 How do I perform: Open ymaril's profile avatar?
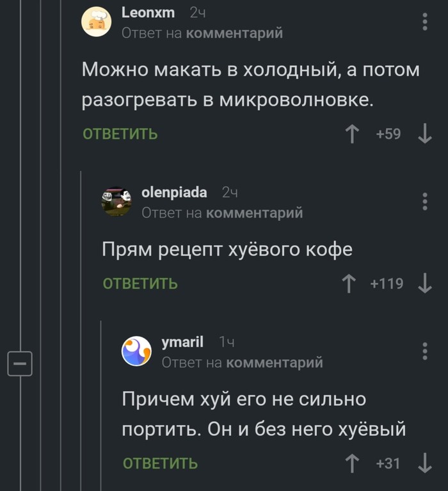point(137,351)
